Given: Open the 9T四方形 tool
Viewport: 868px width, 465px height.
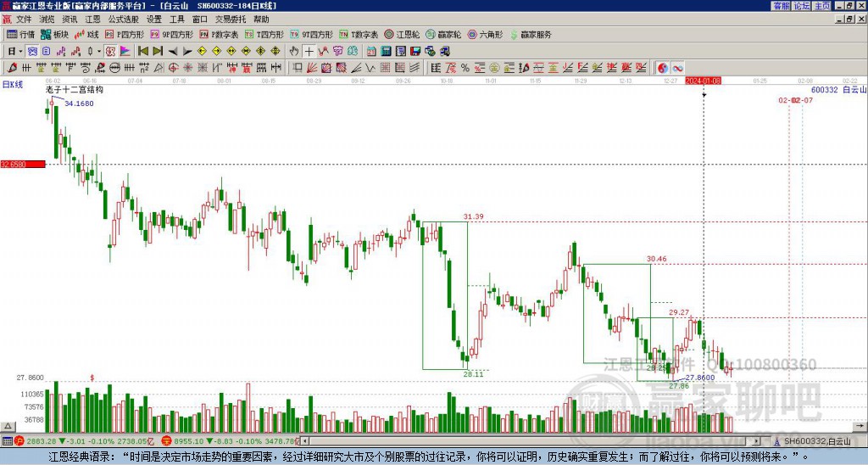Looking at the screenshot, I should 312,34.
